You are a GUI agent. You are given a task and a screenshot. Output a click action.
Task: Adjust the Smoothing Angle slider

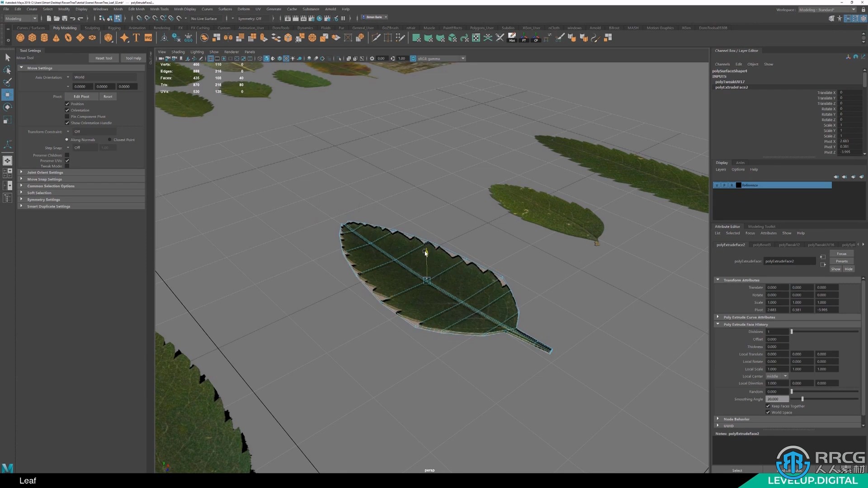[x=824, y=399]
